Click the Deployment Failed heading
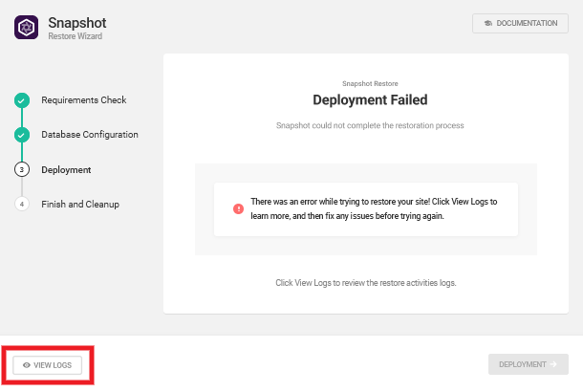This screenshot has width=583, height=392. pos(370,100)
